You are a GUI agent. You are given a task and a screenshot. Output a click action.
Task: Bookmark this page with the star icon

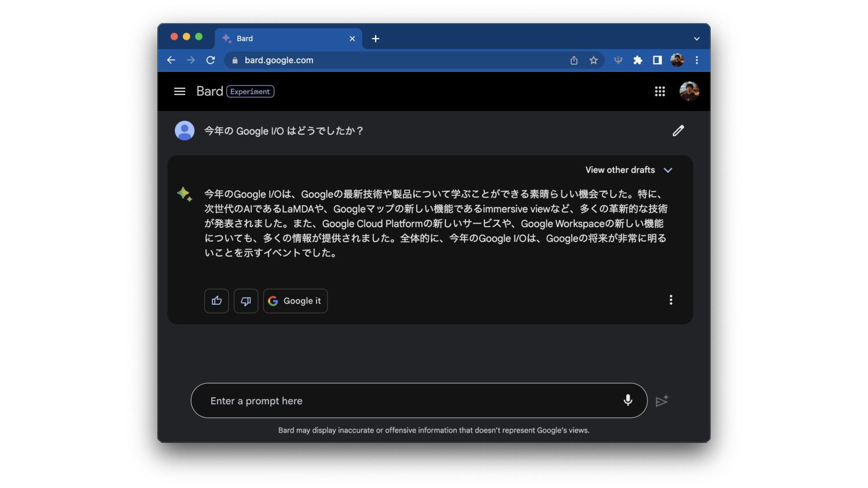[x=594, y=60]
